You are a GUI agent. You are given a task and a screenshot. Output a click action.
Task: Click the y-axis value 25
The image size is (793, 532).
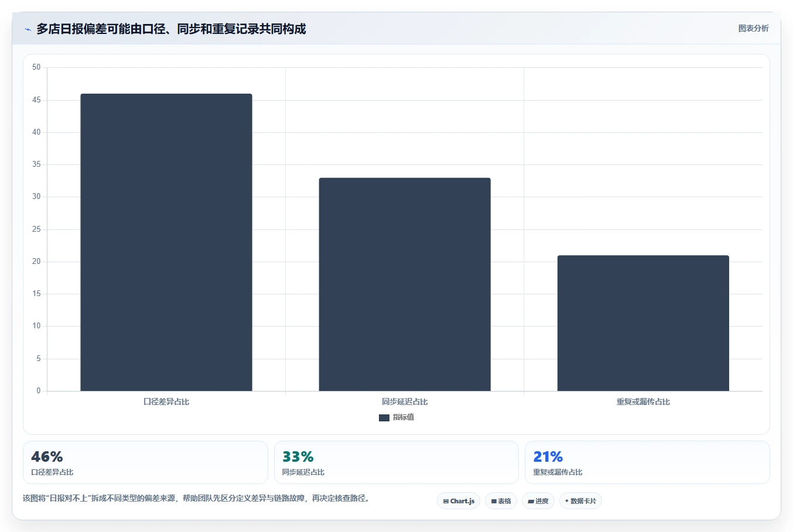coord(36,229)
